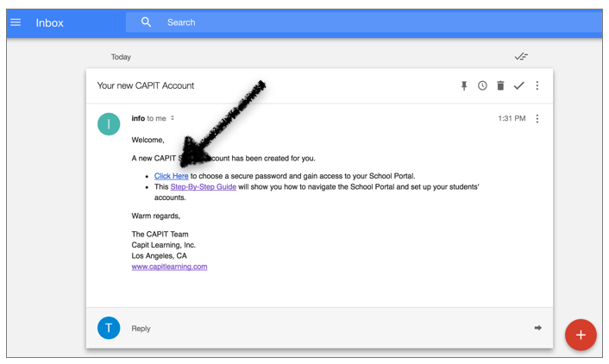The height and width of the screenshot is (364, 609).
Task: Expand recipient details arrow next to 'to me'
Action: (x=173, y=118)
